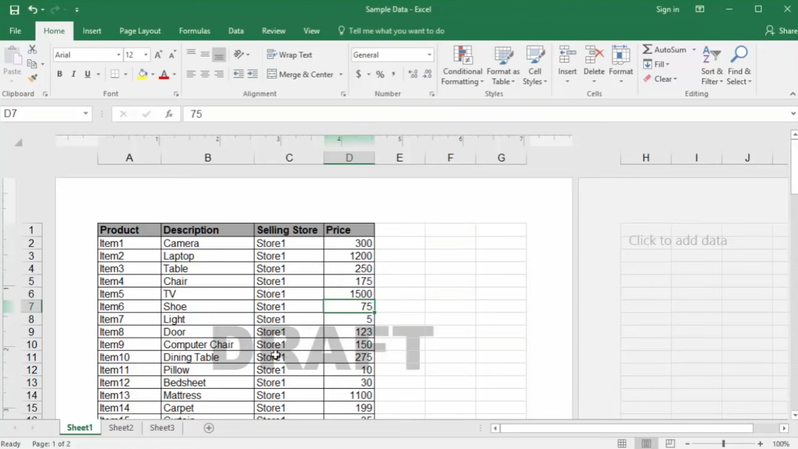This screenshot has width=798, height=449.
Task: Open Sort & Filter menu
Action: click(711, 66)
